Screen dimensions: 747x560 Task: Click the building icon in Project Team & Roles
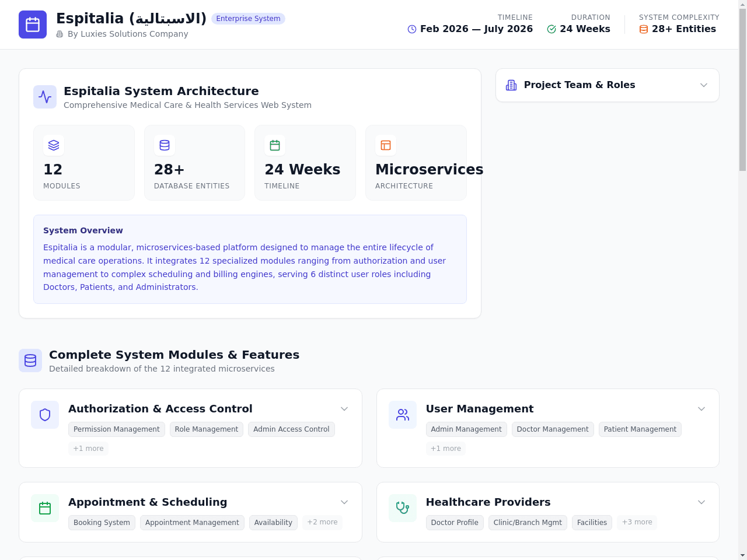click(x=511, y=85)
